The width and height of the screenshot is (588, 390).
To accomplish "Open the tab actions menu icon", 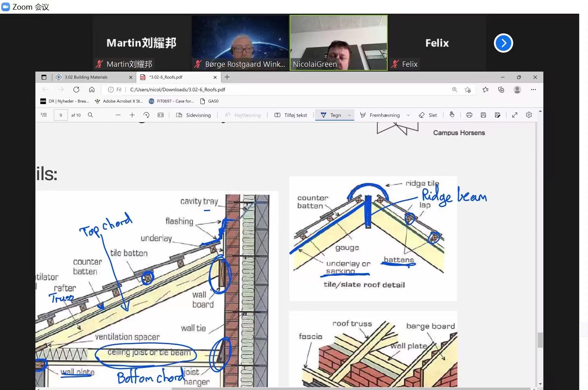I will tap(44, 77).
